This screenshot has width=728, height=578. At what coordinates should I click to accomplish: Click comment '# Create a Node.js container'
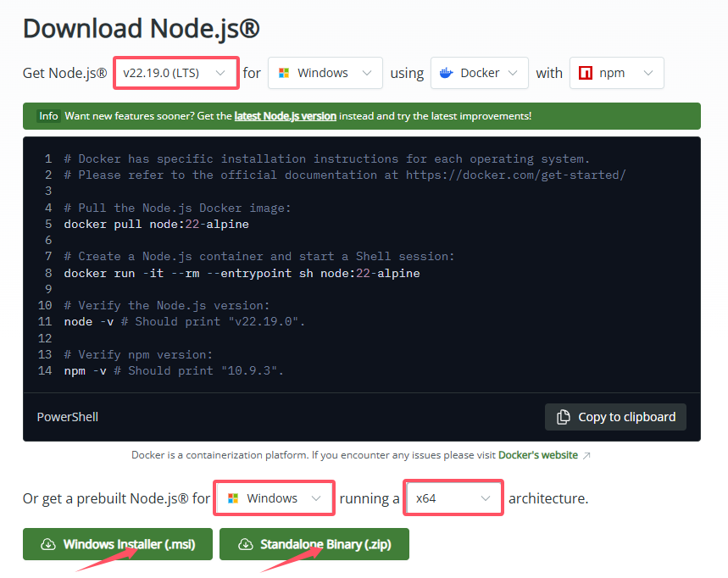[259, 256]
